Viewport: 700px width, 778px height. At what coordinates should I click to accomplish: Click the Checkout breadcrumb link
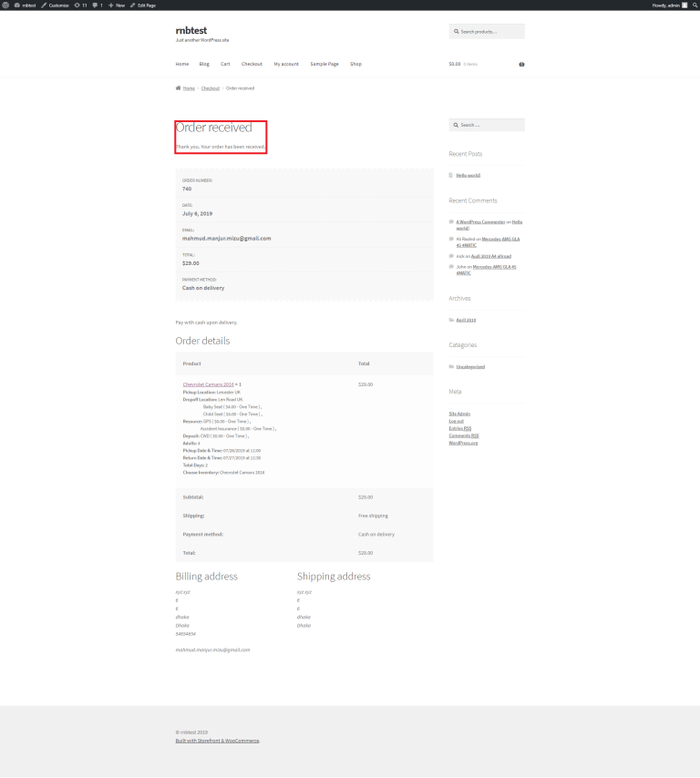(x=210, y=88)
